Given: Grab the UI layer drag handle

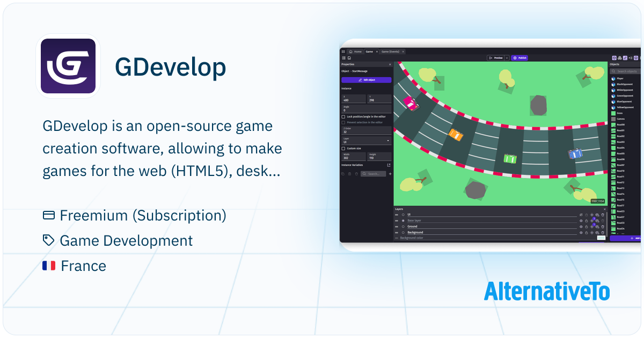Looking at the screenshot, I should tap(396, 215).
